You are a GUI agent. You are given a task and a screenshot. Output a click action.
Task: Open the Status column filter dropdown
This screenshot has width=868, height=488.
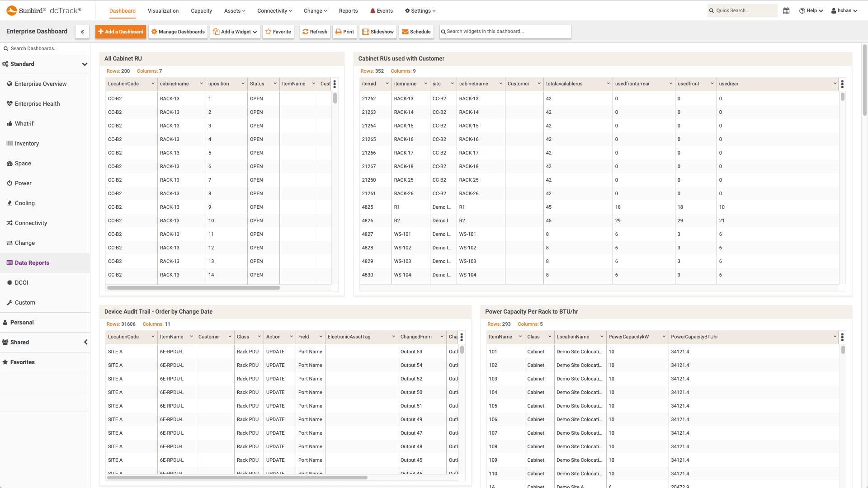pyautogui.click(x=274, y=84)
